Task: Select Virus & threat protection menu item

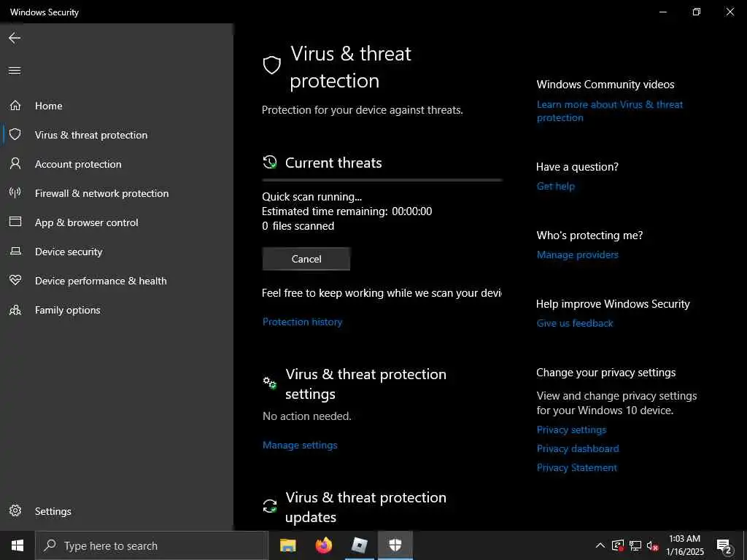Action: click(x=91, y=135)
